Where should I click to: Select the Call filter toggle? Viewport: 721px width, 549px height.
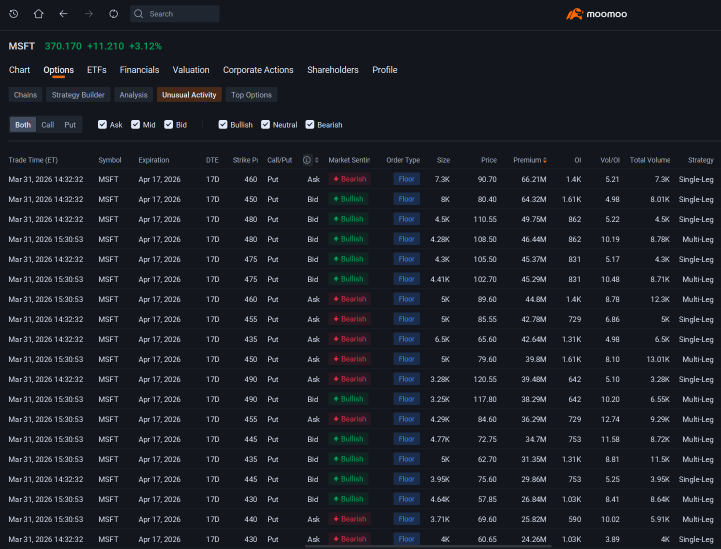tap(48, 125)
